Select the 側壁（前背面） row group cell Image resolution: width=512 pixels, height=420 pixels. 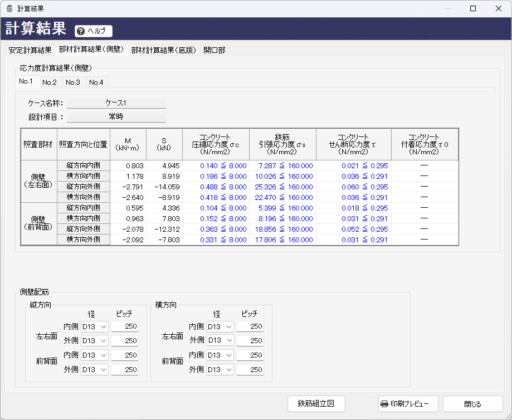coord(39,224)
